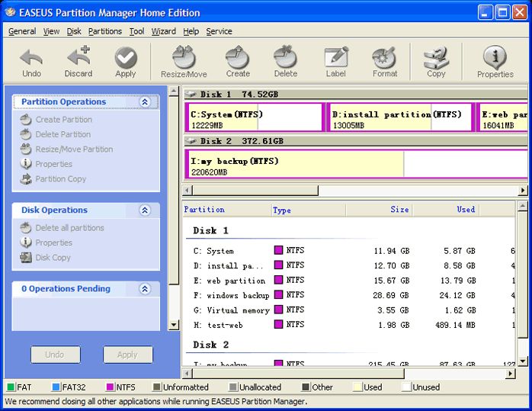Screen dimensions: 532x411
Task: Click right arrow of disk map scrollbar
Action: click(523, 191)
